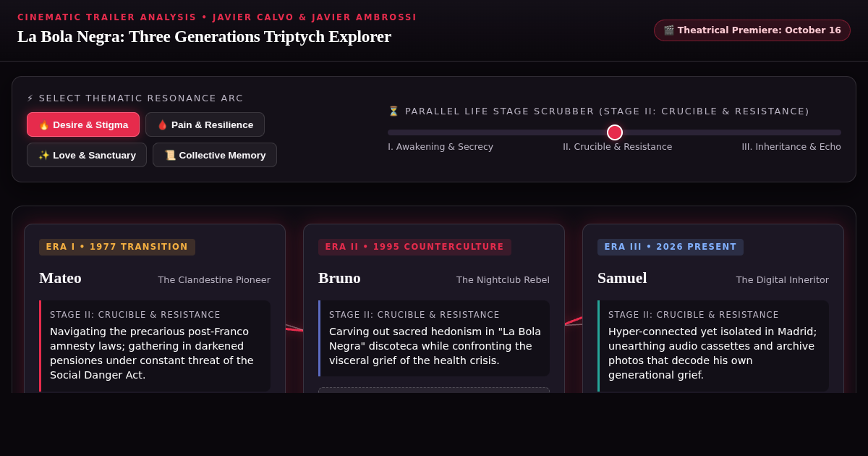Click the fire icon on Desire & Stigma

click(x=44, y=124)
